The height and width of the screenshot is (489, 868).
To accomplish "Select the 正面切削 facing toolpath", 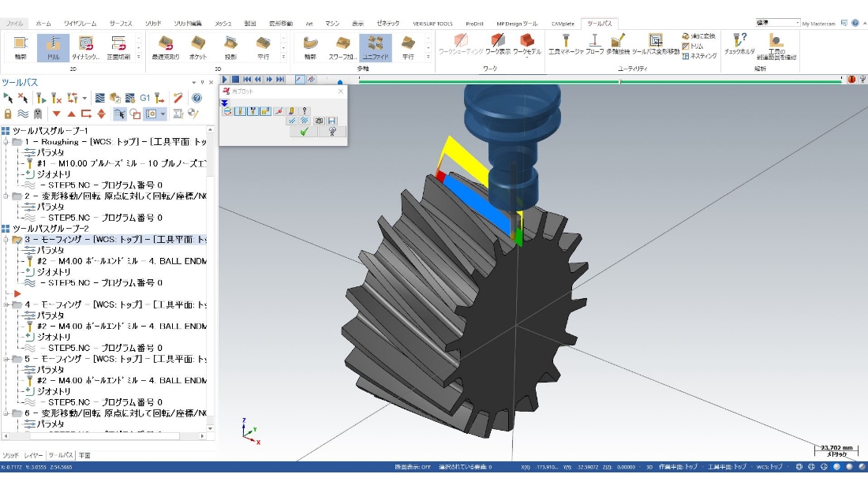I will (x=118, y=47).
